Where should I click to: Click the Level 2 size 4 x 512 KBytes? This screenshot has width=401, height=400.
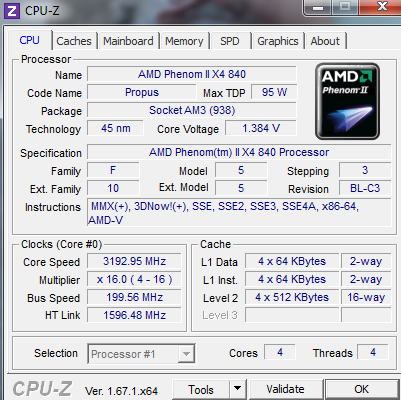coord(292,297)
